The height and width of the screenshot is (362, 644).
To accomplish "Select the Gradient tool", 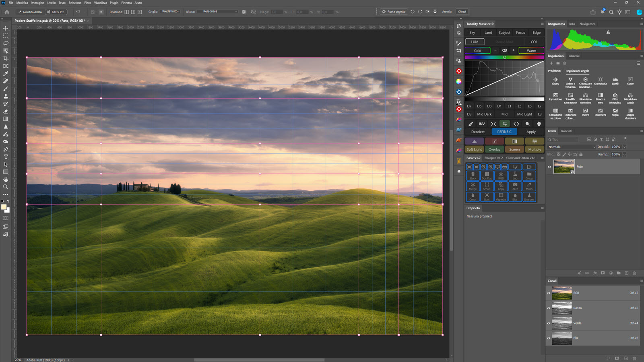I will click(6, 119).
